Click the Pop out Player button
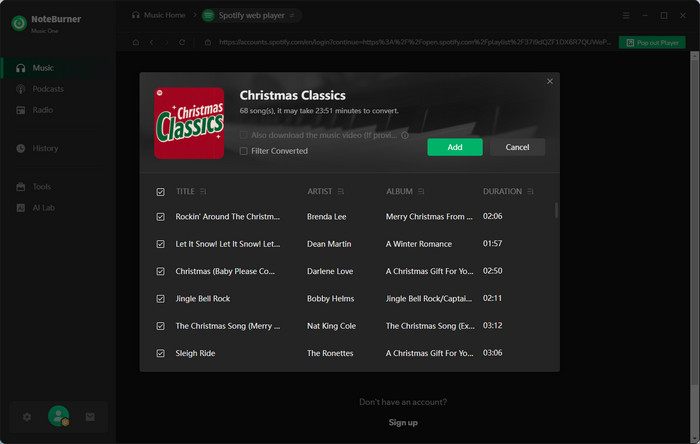 click(652, 42)
